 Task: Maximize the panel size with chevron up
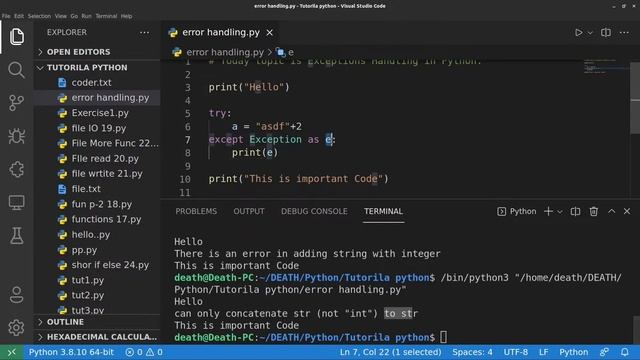(611, 211)
